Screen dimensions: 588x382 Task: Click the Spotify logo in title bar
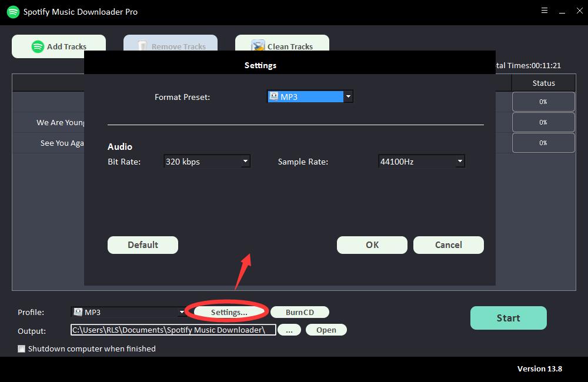click(x=13, y=12)
